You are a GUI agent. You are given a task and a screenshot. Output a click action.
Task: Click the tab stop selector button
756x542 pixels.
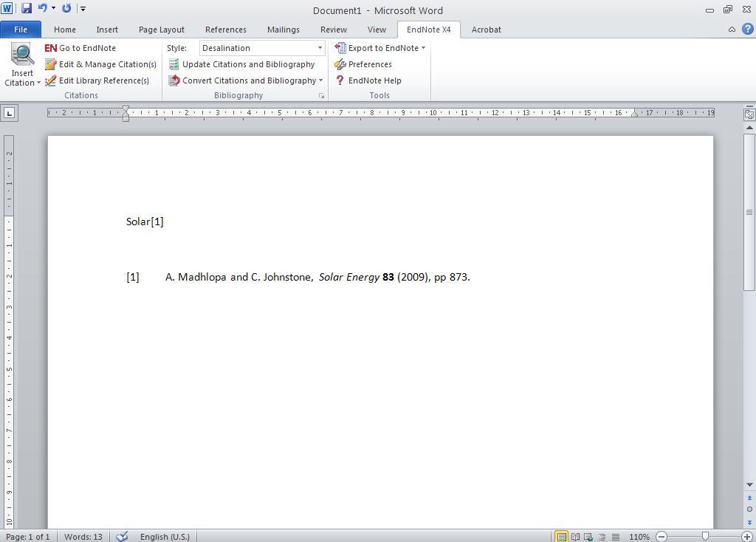pyautogui.click(x=9, y=113)
